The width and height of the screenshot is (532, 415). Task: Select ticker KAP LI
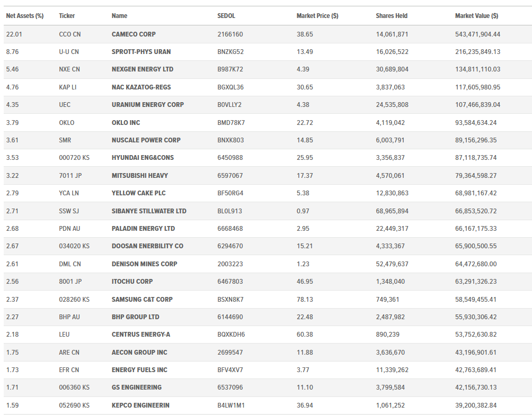[67, 87]
